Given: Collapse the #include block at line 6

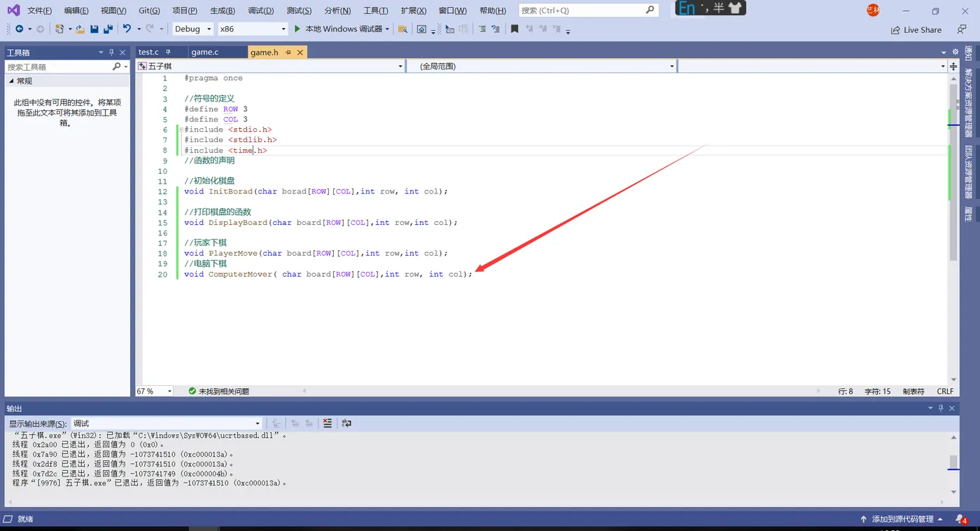Looking at the screenshot, I should [181, 130].
